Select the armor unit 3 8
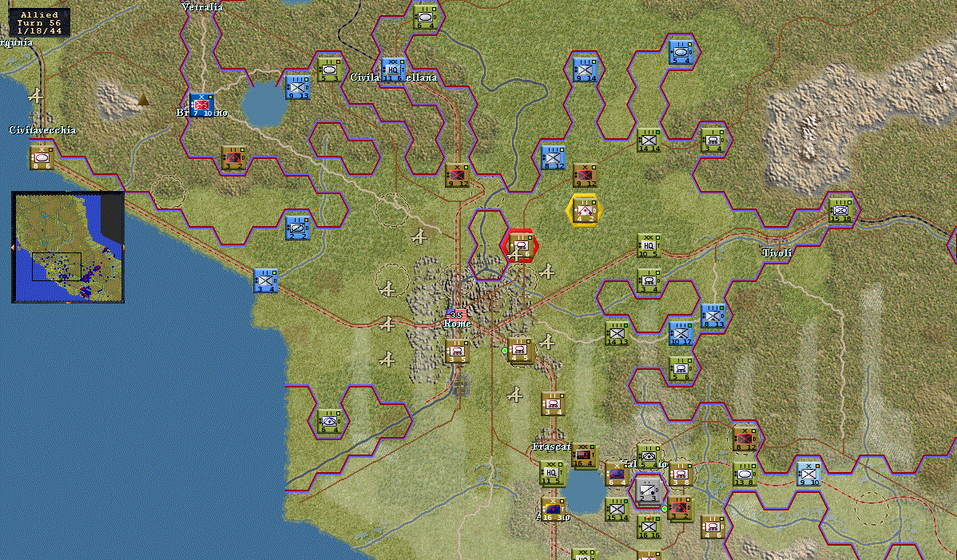The image size is (957, 560). point(680,473)
